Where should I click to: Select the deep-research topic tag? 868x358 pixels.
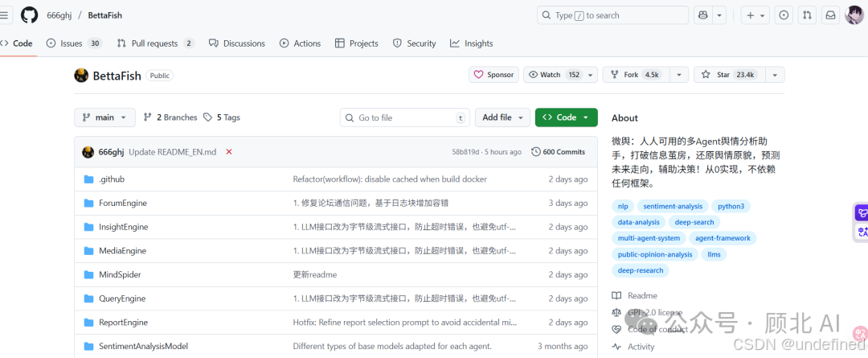(x=641, y=270)
